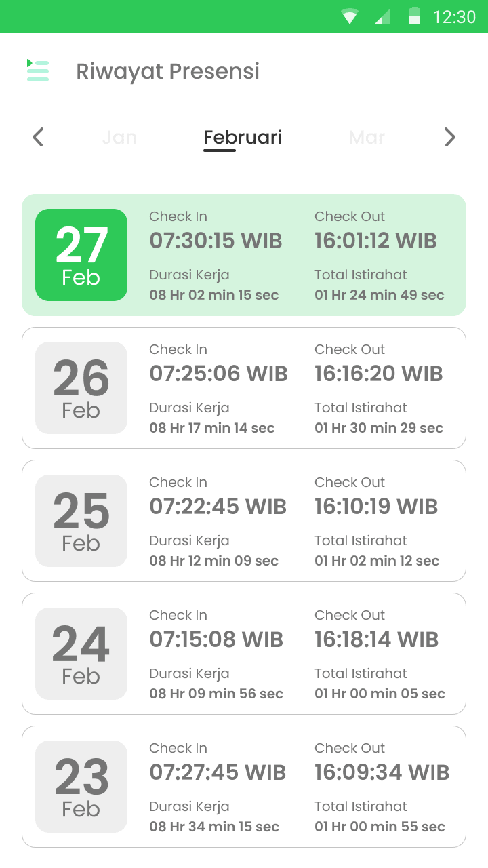Screen dimensions: 488x868
Task: Open the hamburger navigation menu icon
Action: coord(38,71)
